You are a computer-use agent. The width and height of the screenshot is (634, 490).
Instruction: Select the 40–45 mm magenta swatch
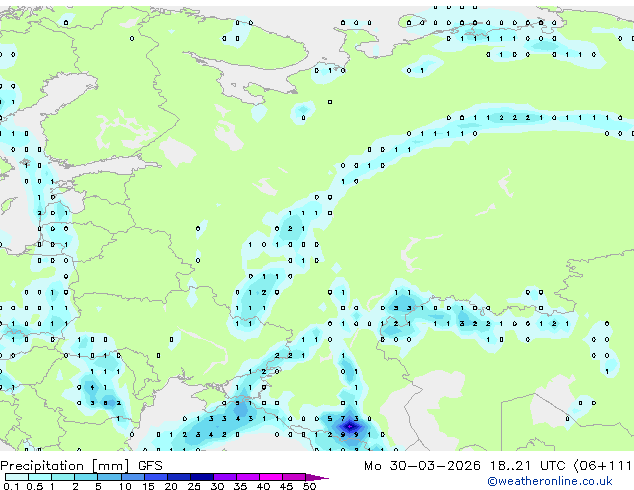(x=271, y=477)
